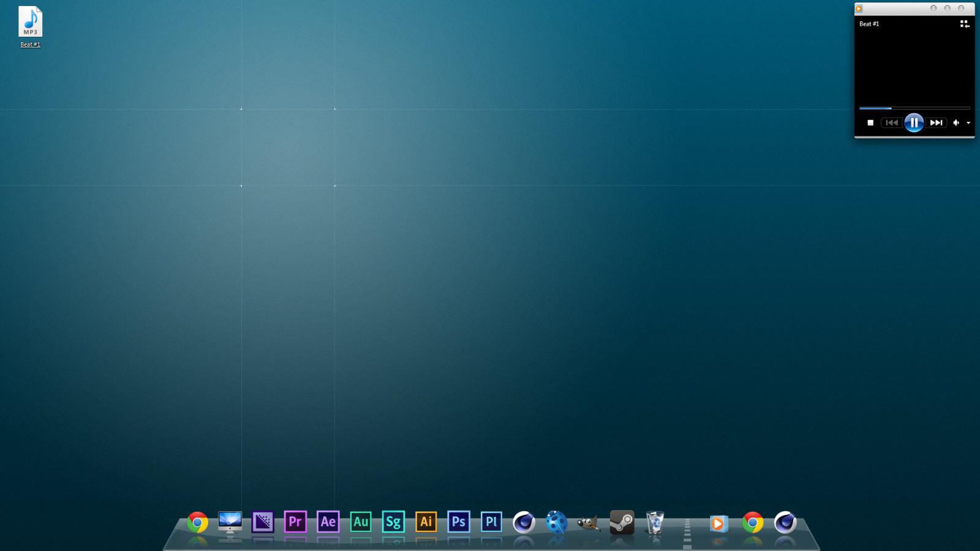Open the volume dropdown arrow
This screenshot has width=980, height=551.
coord(968,123)
